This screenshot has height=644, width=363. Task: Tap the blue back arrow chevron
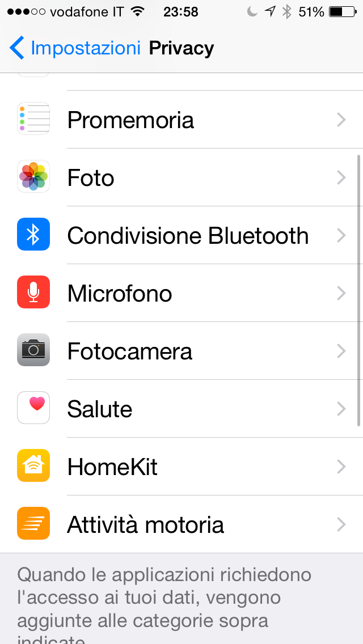click(17, 48)
